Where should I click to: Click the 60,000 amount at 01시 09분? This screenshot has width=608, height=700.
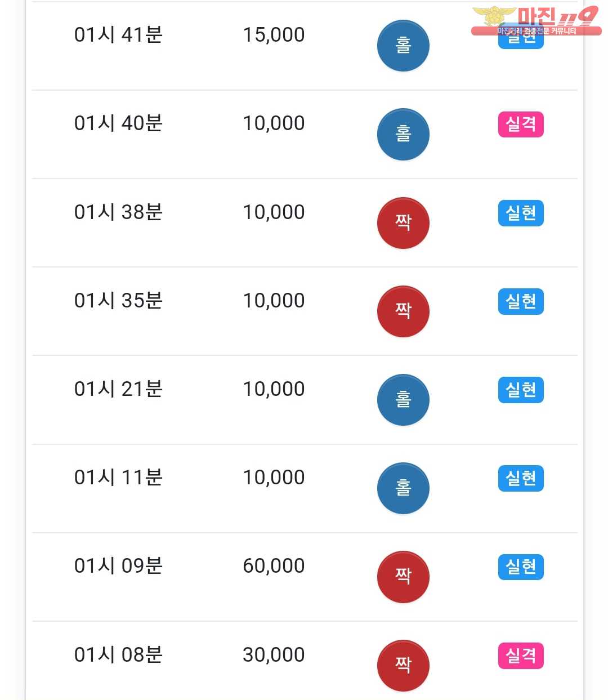click(x=274, y=566)
